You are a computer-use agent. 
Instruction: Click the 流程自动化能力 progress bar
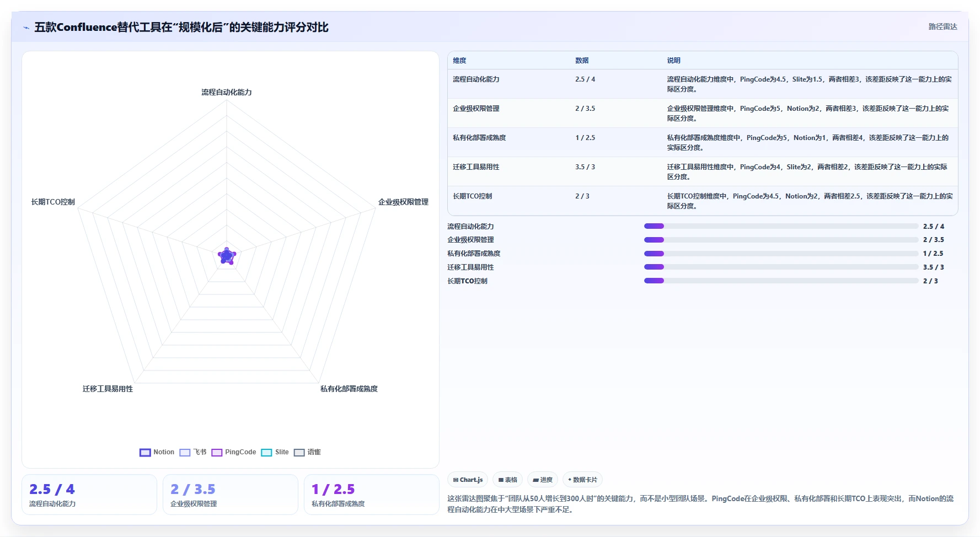(x=781, y=226)
